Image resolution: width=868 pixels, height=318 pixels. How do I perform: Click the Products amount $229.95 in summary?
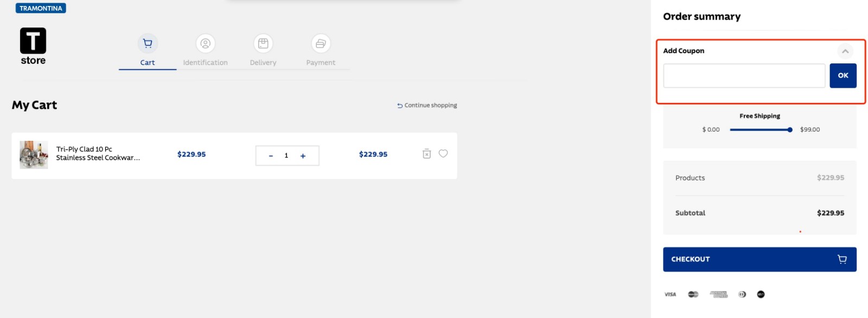point(831,178)
